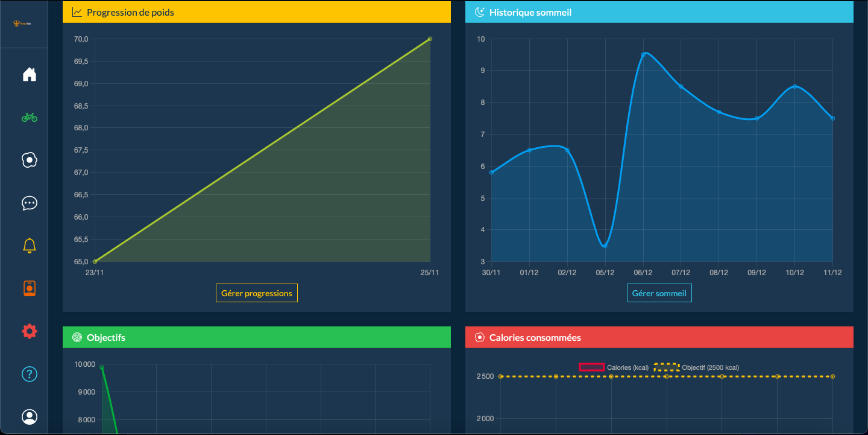Open the coach profile icon in the sidebar
868x435 pixels.
tap(29, 160)
